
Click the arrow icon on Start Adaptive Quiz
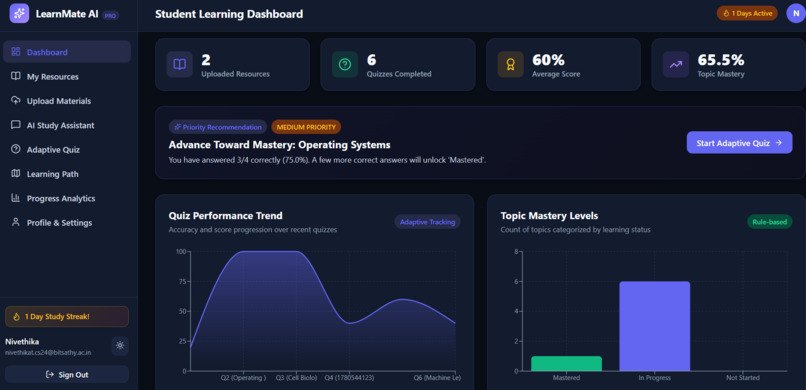pyautogui.click(x=779, y=143)
